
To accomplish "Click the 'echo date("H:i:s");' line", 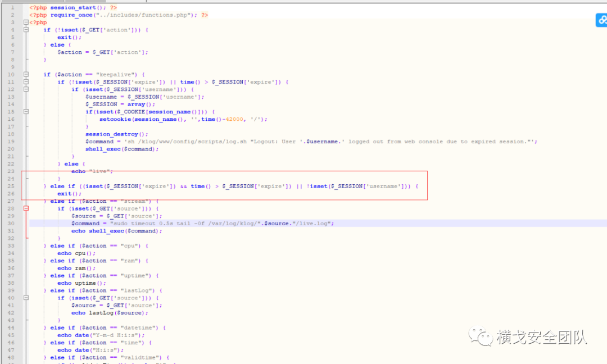I will (90, 350).
